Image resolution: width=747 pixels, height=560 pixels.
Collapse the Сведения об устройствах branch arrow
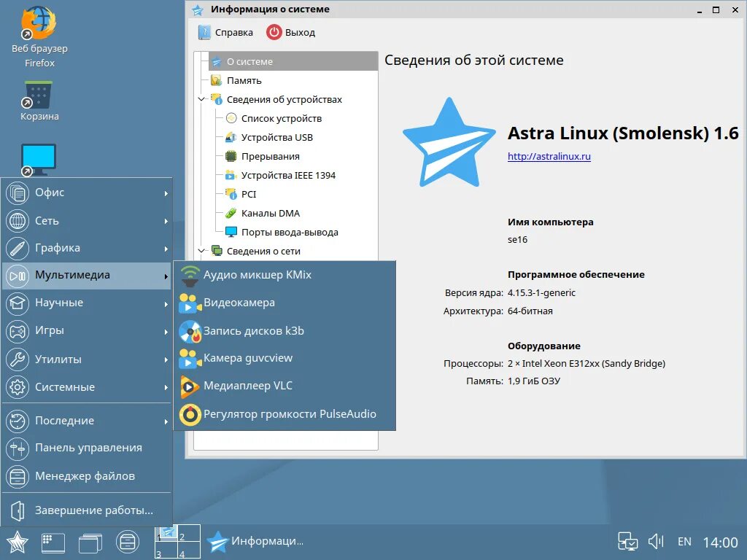[x=202, y=99]
